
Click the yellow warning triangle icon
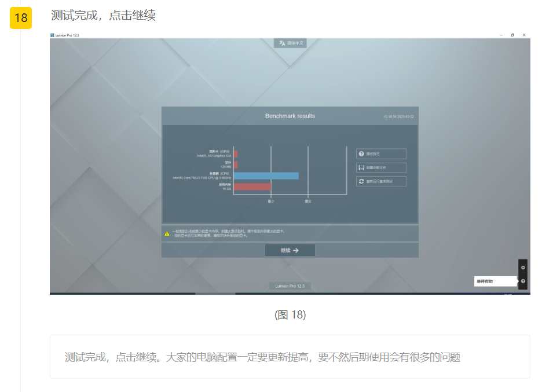point(167,233)
